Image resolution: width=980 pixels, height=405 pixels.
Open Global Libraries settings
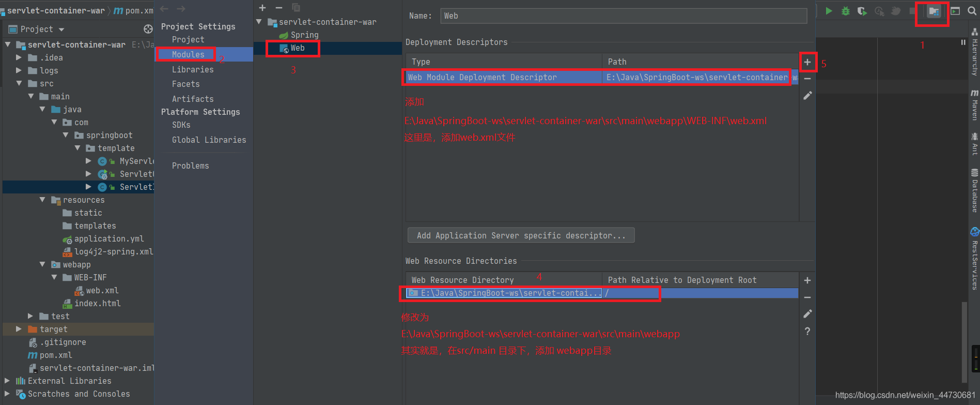[209, 140]
